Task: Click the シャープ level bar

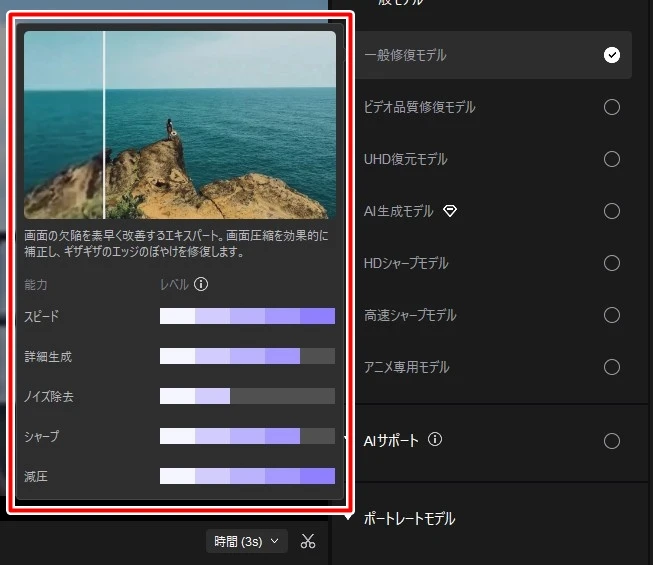Action: coord(247,436)
